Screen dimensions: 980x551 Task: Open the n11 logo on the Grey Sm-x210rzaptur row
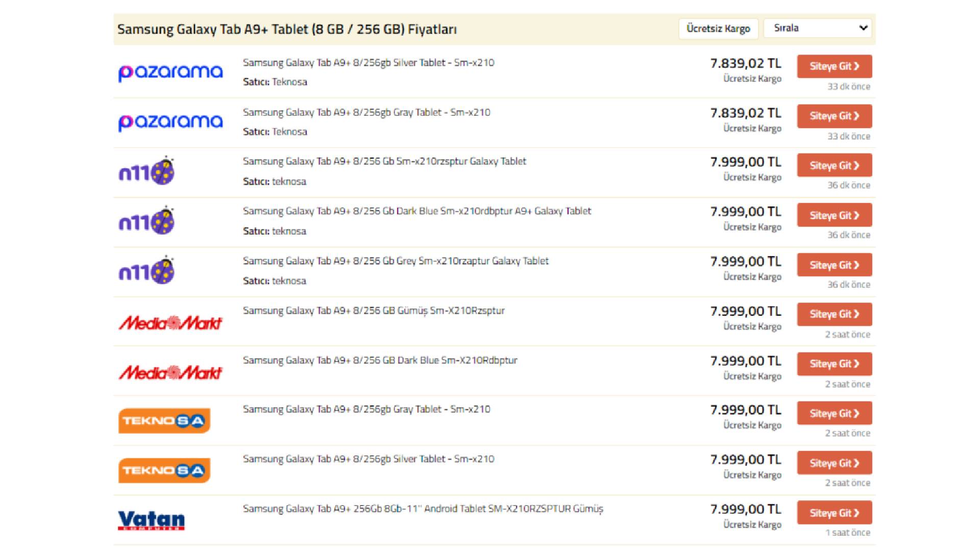pos(146,270)
